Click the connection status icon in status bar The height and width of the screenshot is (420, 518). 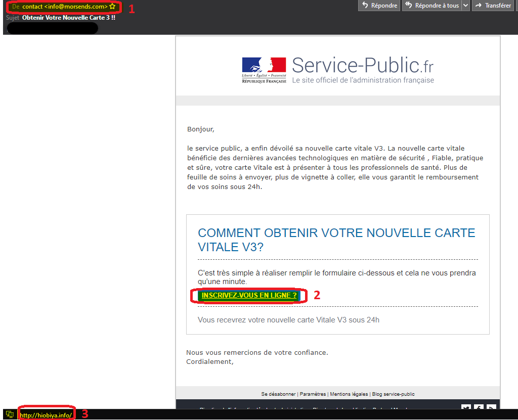click(x=10, y=414)
